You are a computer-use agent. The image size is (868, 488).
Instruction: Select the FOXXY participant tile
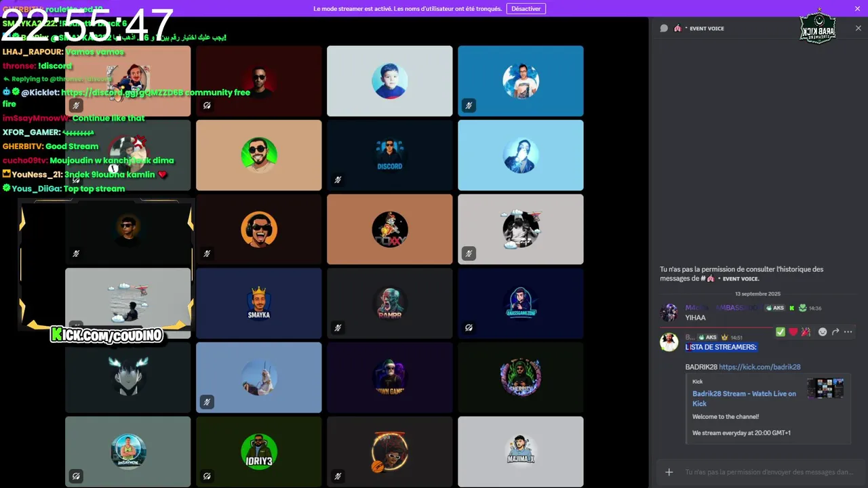390,229
